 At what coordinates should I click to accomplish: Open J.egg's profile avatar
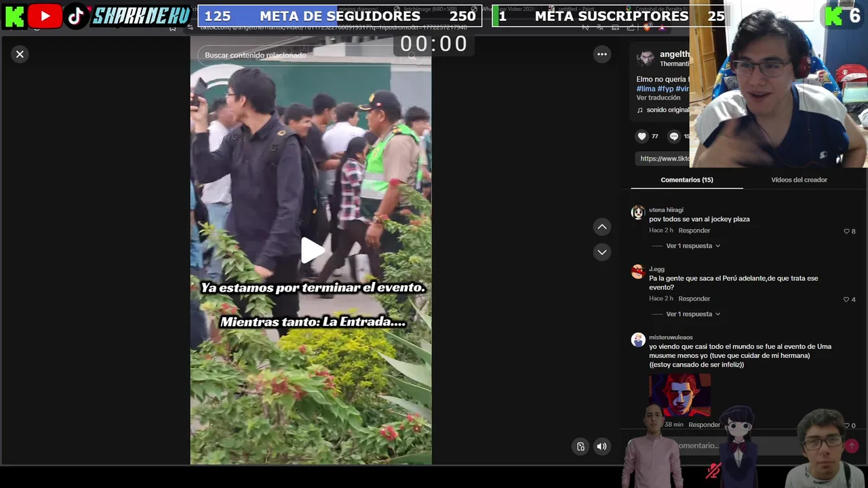click(x=638, y=272)
